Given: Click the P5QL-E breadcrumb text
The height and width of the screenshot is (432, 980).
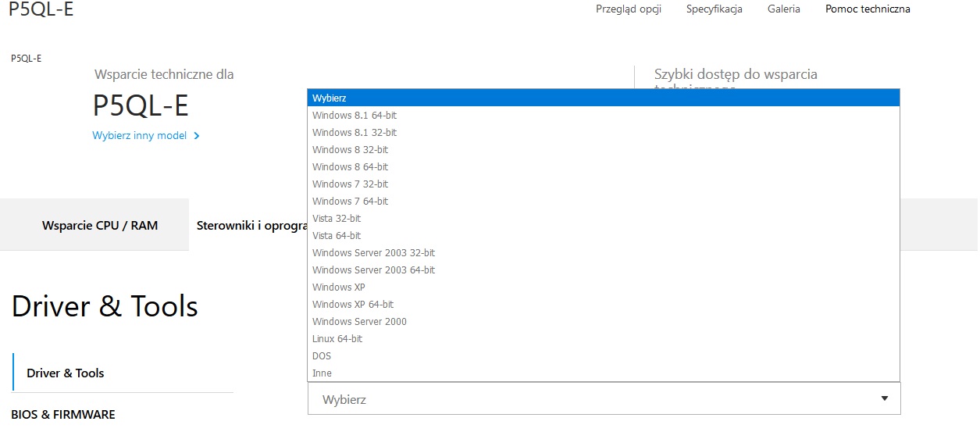Looking at the screenshot, I should (27, 59).
